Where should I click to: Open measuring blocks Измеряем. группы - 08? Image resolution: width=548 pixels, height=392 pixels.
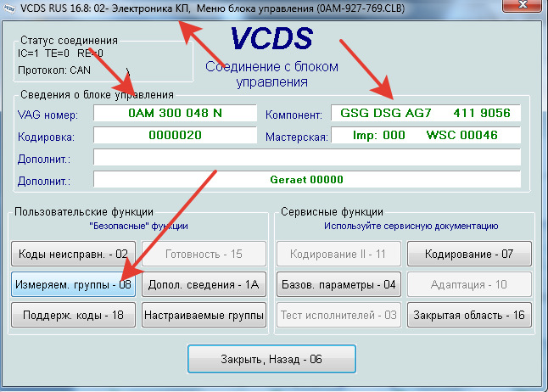pos(73,284)
